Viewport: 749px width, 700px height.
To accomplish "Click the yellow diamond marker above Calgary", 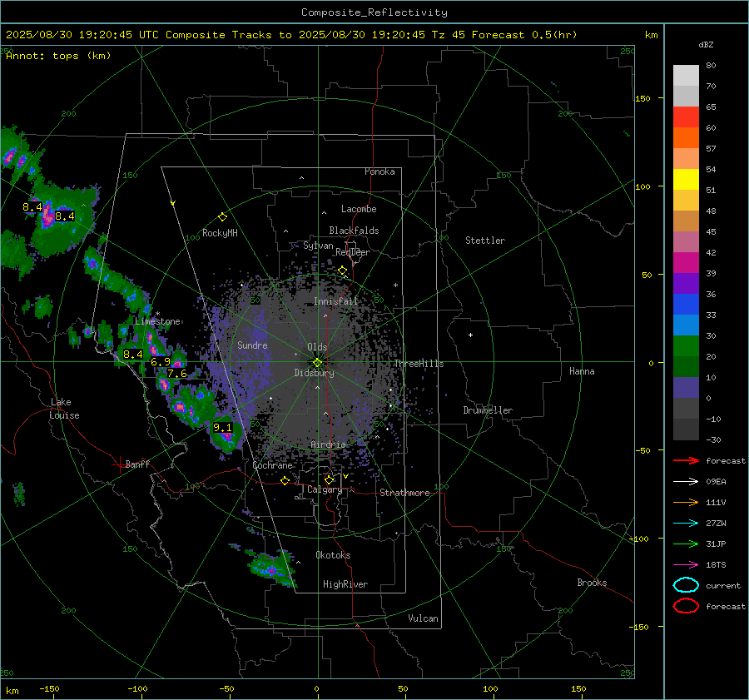I will click(329, 479).
